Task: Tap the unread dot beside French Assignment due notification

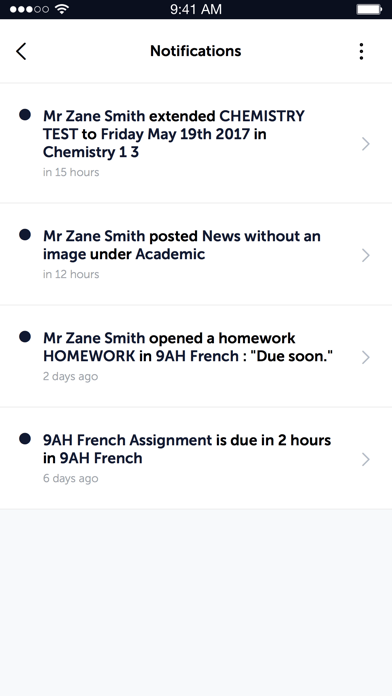Action: point(25,439)
